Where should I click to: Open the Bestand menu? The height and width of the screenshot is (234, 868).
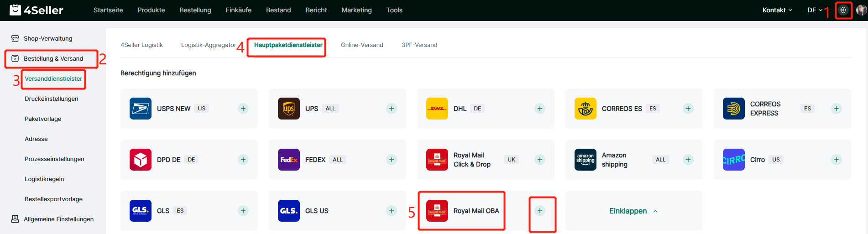[x=278, y=10]
